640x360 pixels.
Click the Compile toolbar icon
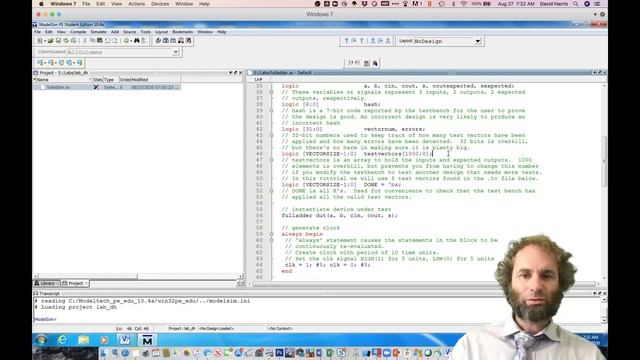158,41
